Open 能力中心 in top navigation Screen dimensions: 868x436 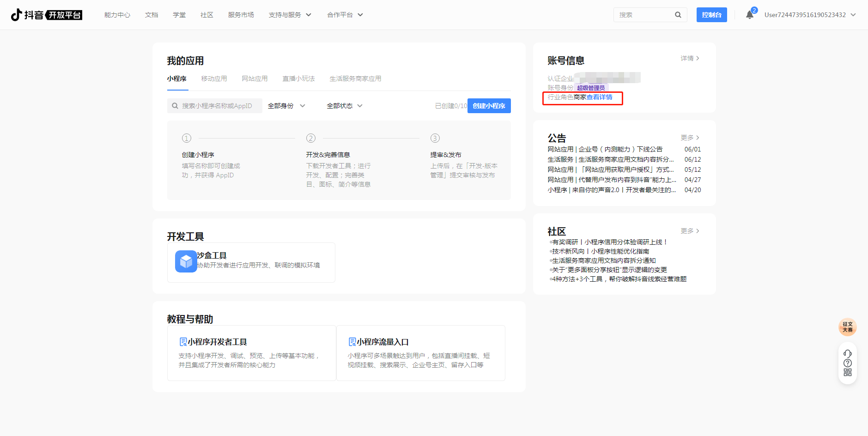117,15
